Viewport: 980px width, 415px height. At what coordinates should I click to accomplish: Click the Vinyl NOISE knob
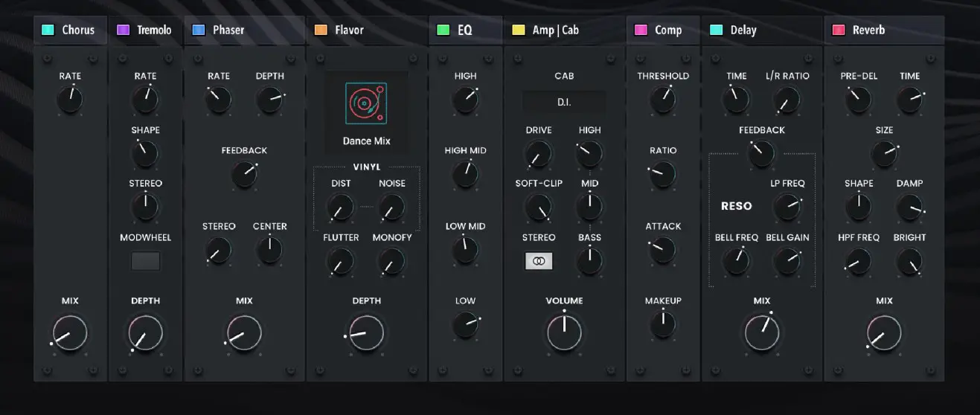pos(392,207)
